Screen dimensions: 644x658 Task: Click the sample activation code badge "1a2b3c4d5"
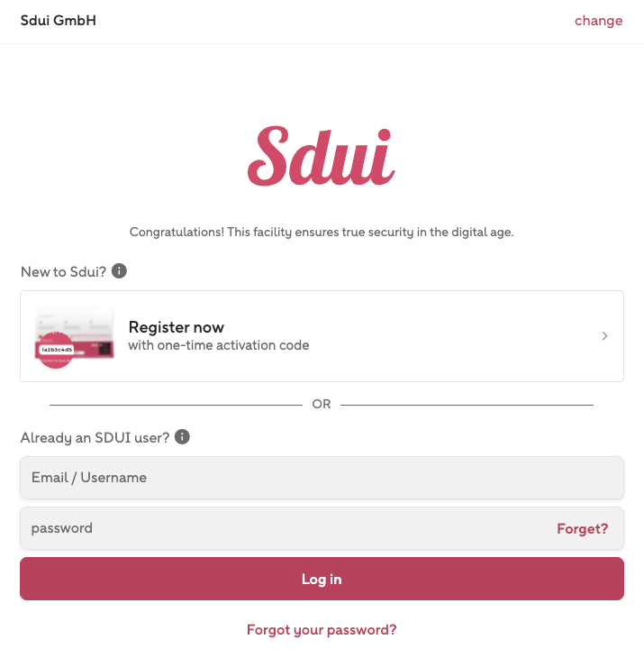coord(57,349)
